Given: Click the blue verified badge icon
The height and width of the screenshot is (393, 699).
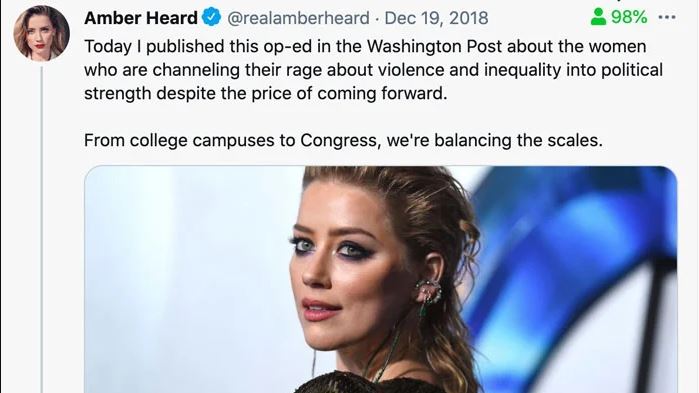Looking at the screenshot, I should click(x=212, y=17).
